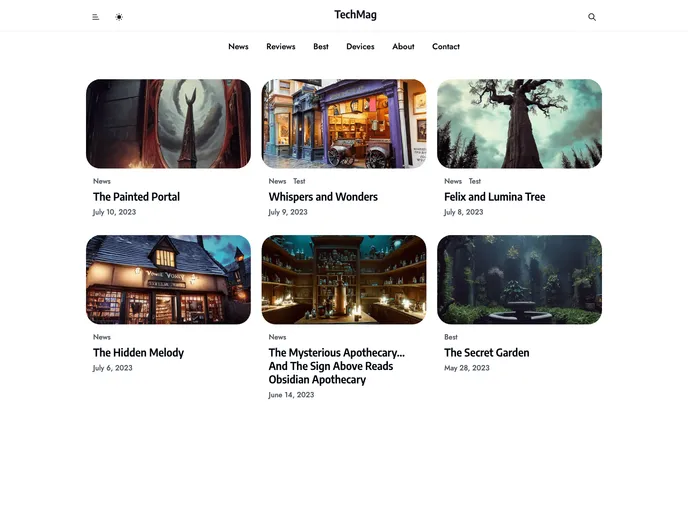Open the About menu item
The image size is (688, 512).
(403, 47)
